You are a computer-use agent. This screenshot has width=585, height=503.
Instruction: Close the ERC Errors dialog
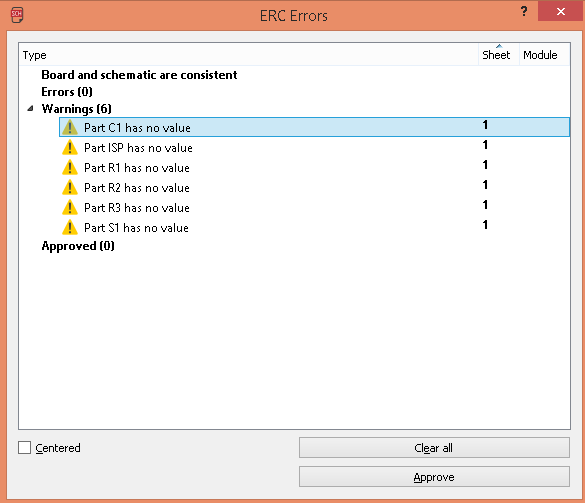(x=561, y=11)
